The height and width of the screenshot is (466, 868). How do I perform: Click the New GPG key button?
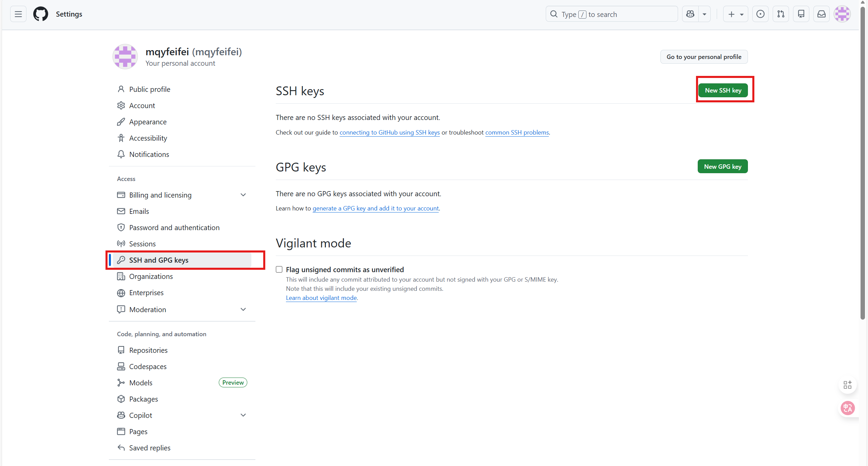722,166
